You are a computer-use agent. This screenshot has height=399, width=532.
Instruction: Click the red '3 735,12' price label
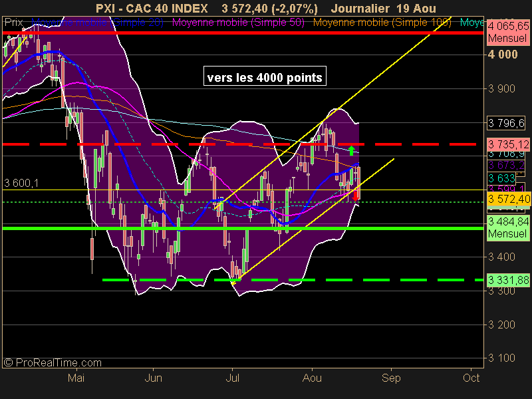[508, 144]
